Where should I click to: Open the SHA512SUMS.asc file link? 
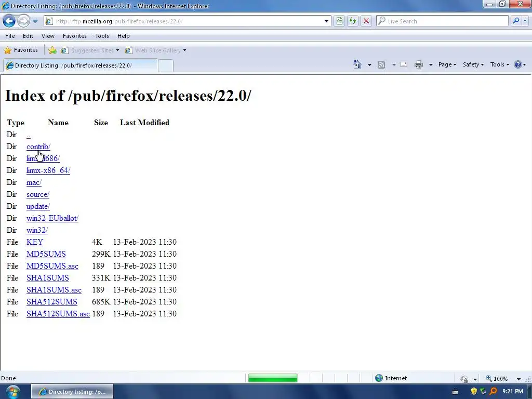point(58,313)
